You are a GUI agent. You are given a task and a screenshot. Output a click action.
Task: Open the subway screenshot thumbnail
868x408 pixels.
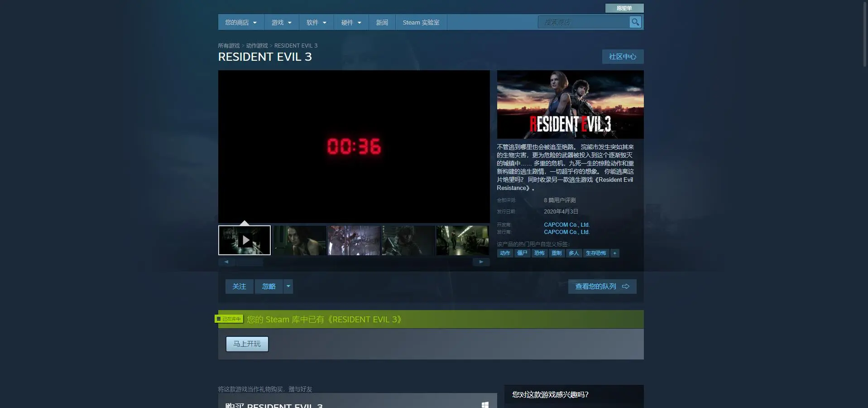pyautogui.click(x=462, y=240)
